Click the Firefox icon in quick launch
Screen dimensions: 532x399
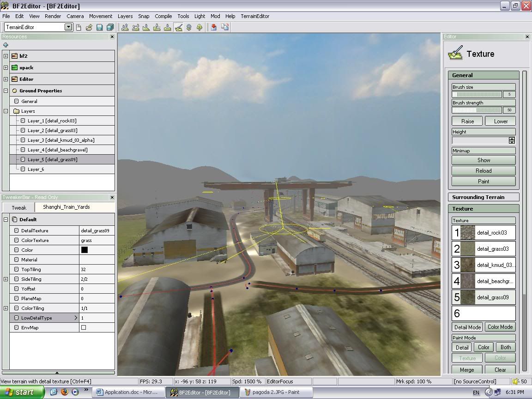point(65,392)
